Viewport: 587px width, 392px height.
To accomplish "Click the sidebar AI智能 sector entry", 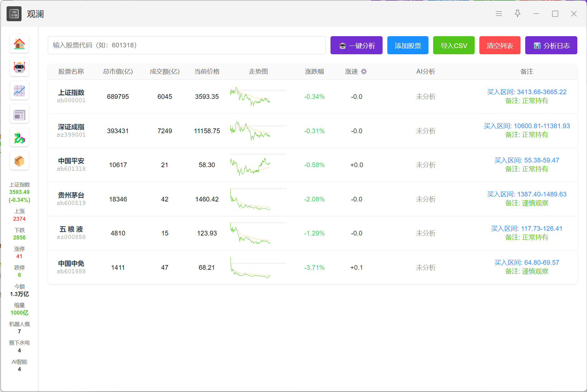I will click(19, 365).
